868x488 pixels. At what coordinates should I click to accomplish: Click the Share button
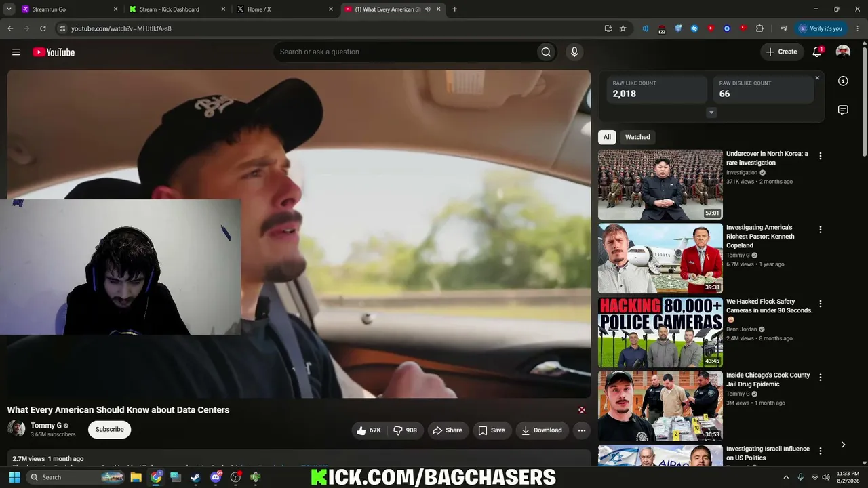[448, 430]
